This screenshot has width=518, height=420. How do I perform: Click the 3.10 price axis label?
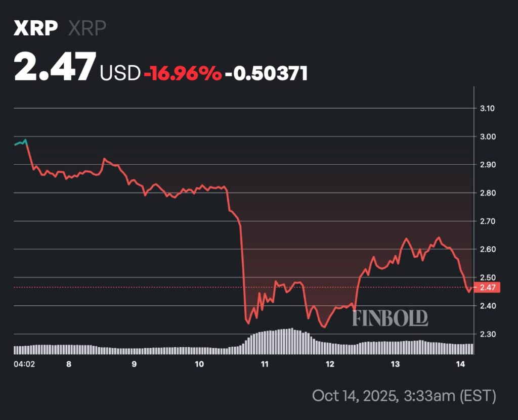(x=486, y=108)
